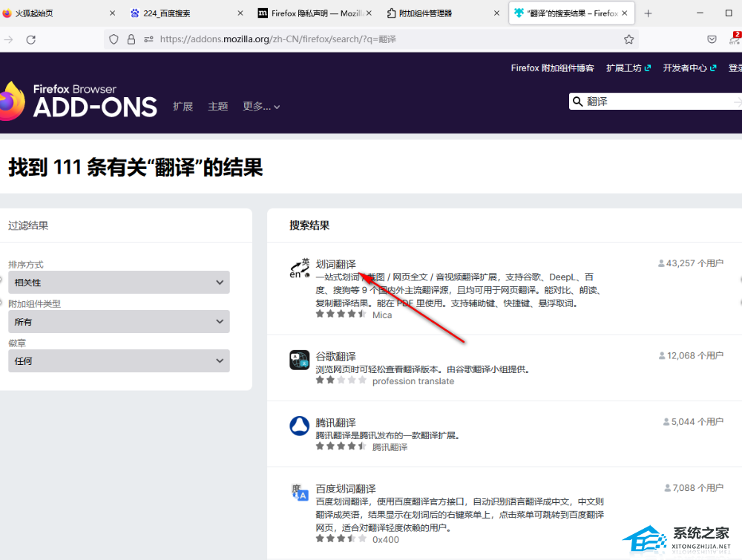Open the 腾讯翻译 result title
The image size is (742, 560).
click(335, 422)
